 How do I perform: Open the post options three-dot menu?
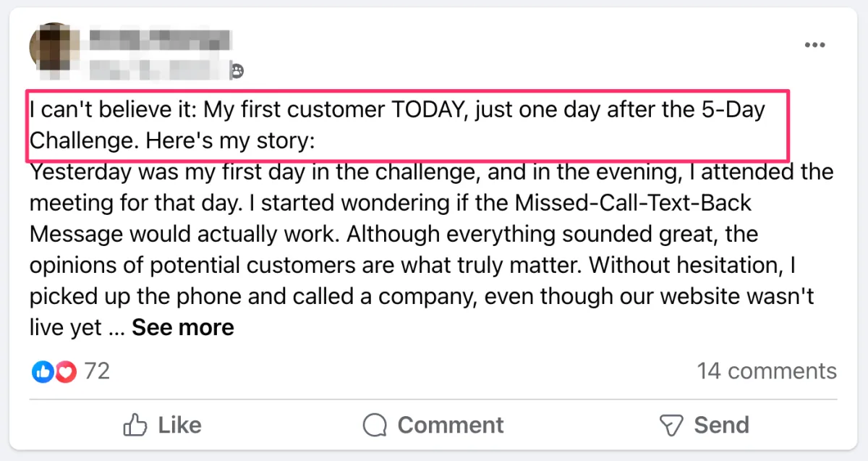click(x=814, y=46)
